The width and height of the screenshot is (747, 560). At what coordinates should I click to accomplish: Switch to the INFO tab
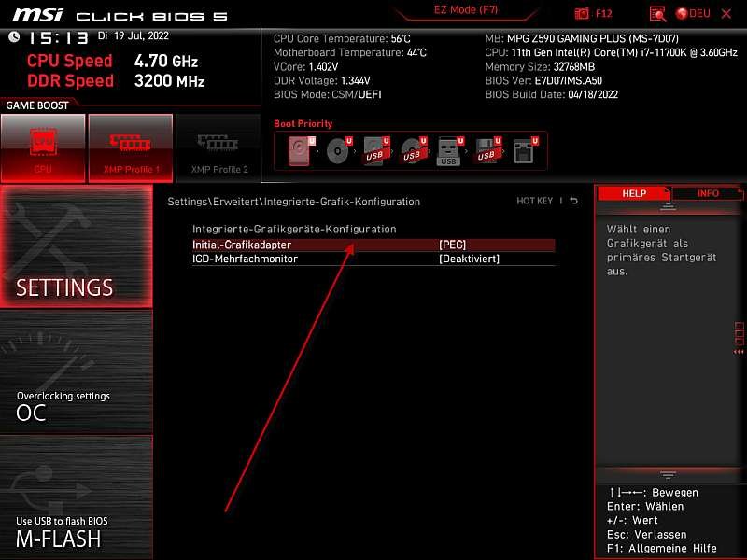[708, 193]
